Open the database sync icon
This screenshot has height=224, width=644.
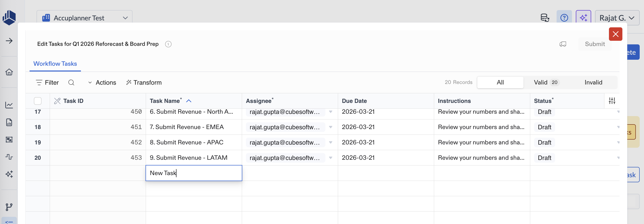(x=545, y=18)
